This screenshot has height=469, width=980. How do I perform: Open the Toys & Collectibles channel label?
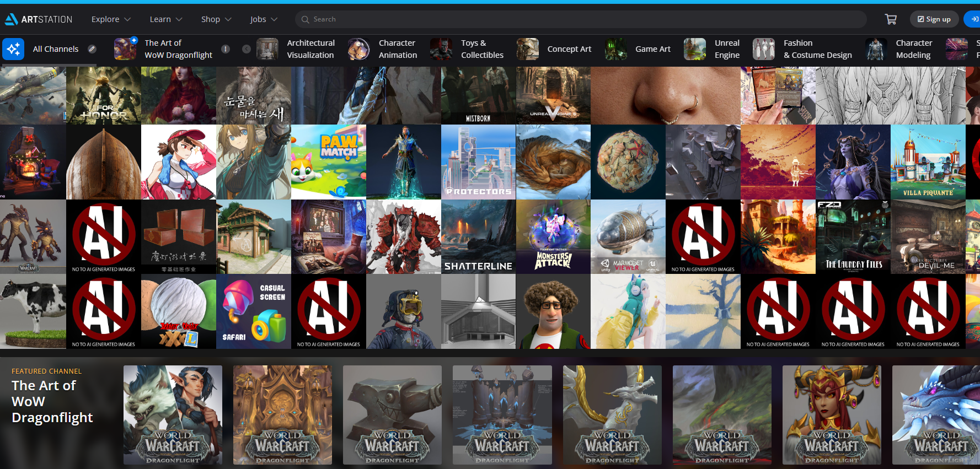click(482, 49)
